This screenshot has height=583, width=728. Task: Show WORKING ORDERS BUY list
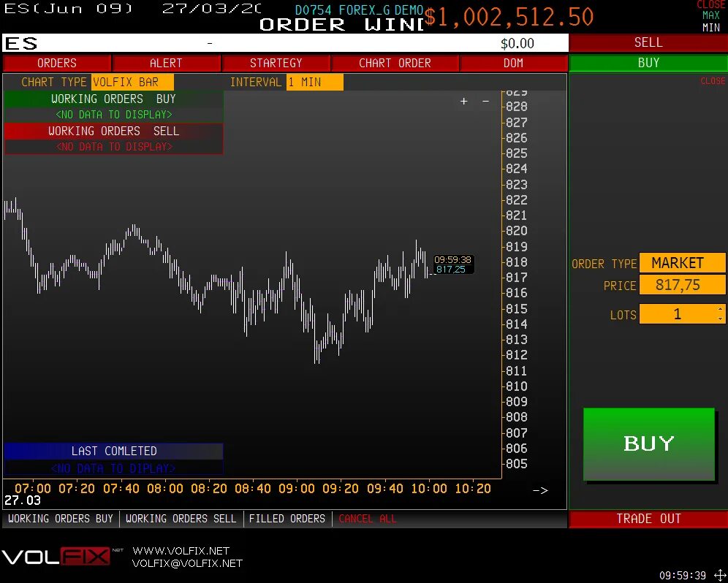61,519
